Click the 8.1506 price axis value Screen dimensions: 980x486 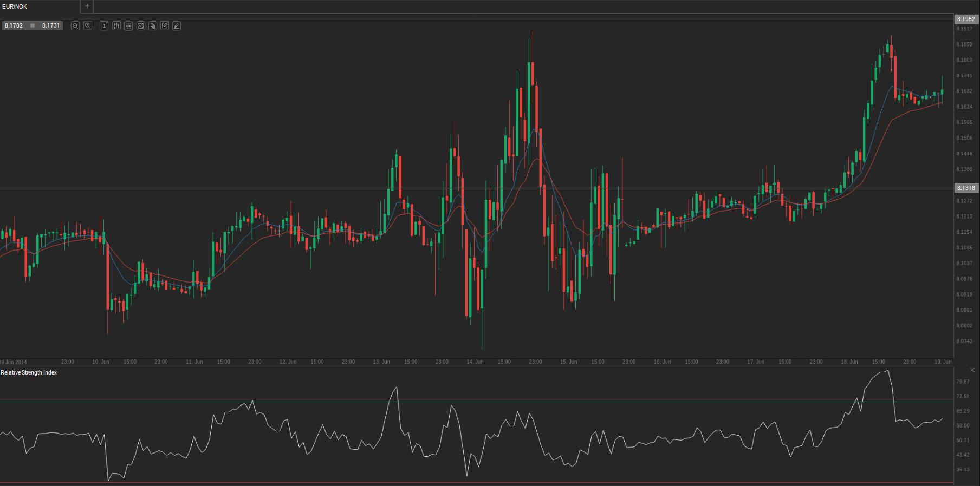[x=964, y=138]
